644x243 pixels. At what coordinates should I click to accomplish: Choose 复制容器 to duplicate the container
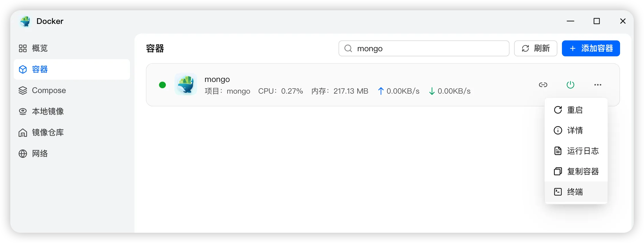coord(576,171)
